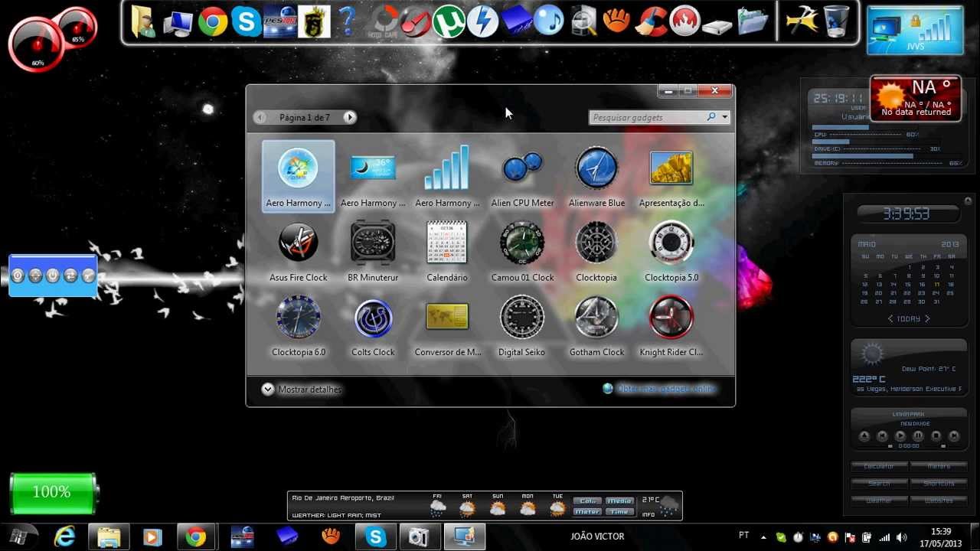Open the help question mark icon in dock

pyautogui.click(x=347, y=21)
